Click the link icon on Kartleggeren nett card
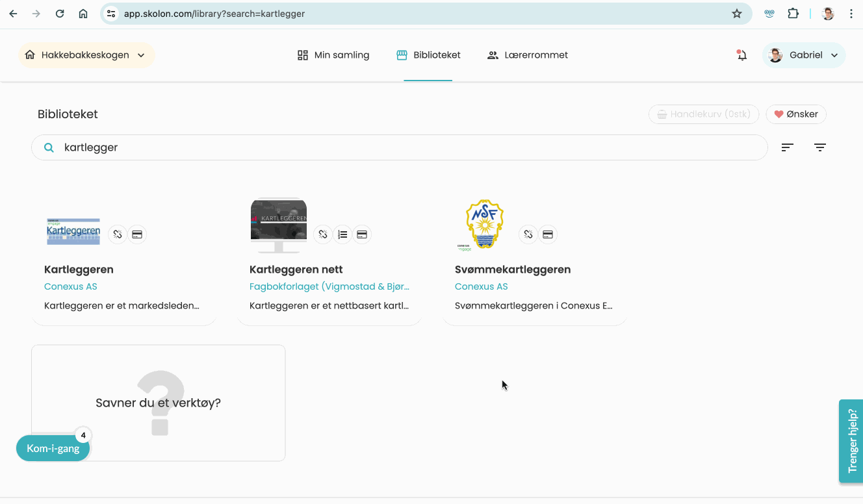The height and width of the screenshot is (504, 863). 323,234
